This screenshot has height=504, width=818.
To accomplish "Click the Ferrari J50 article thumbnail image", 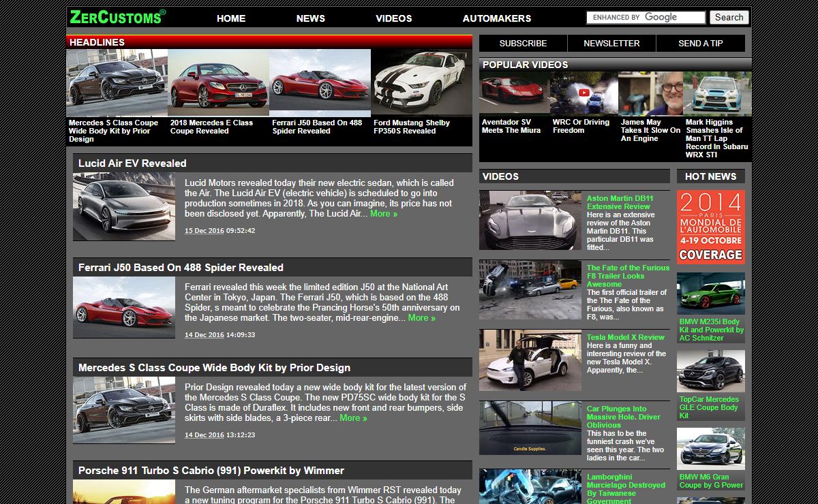I will coord(124,307).
